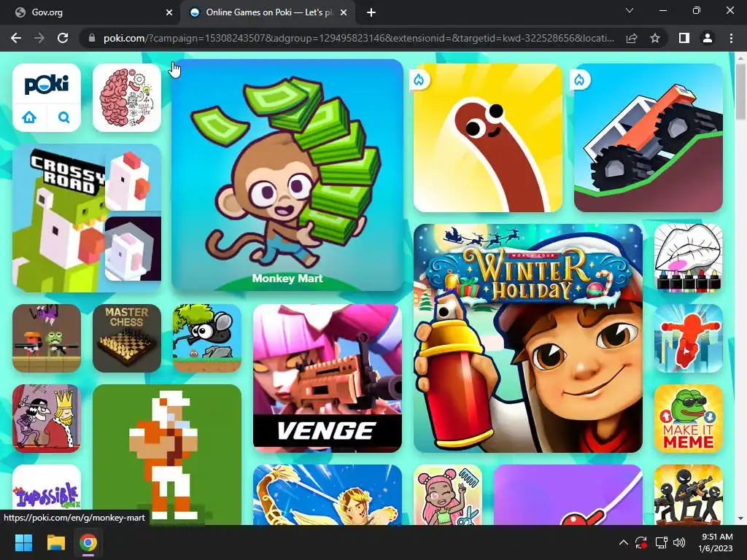Open the purple game tile with red ball
The width and height of the screenshot is (747, 560).
click(568, 495)
